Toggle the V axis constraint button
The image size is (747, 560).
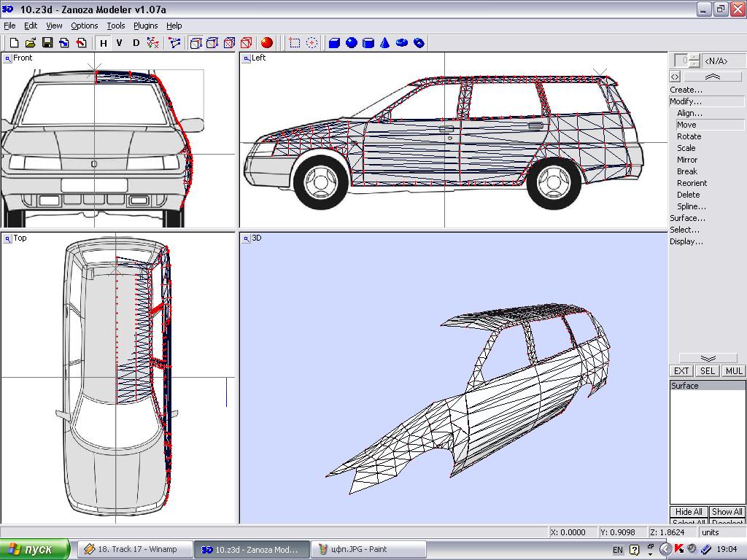tap(120, 43)
